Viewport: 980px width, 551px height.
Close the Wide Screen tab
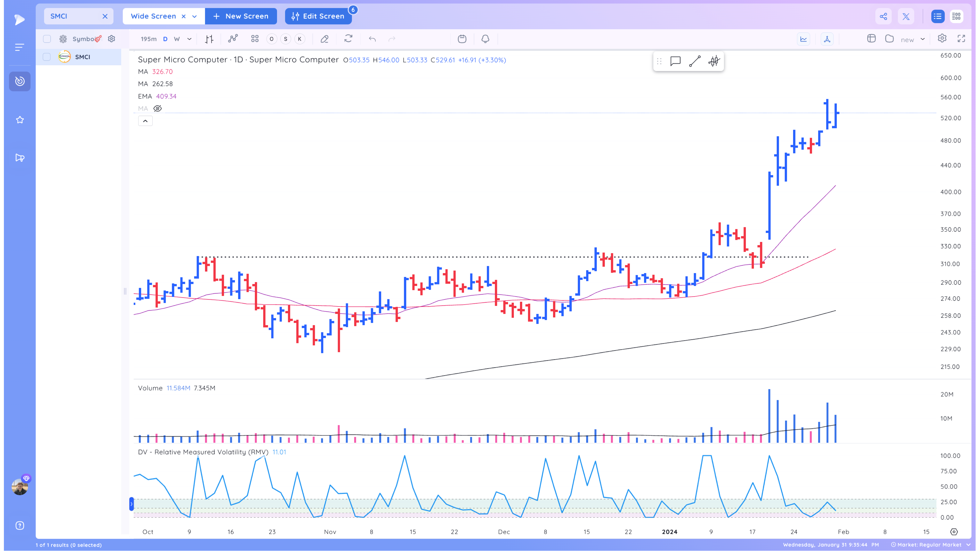(x=184, y=16)
